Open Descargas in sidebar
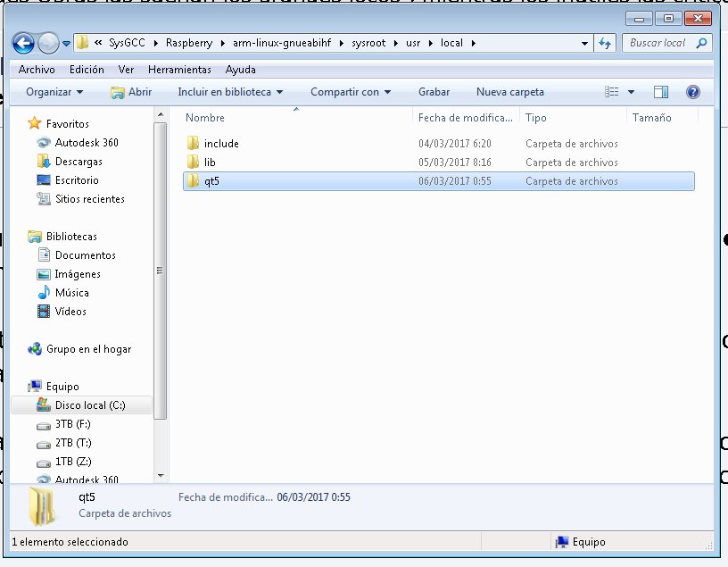Image resolution: width=728 pixels, height=567 pixels. (x=79, y=162)
